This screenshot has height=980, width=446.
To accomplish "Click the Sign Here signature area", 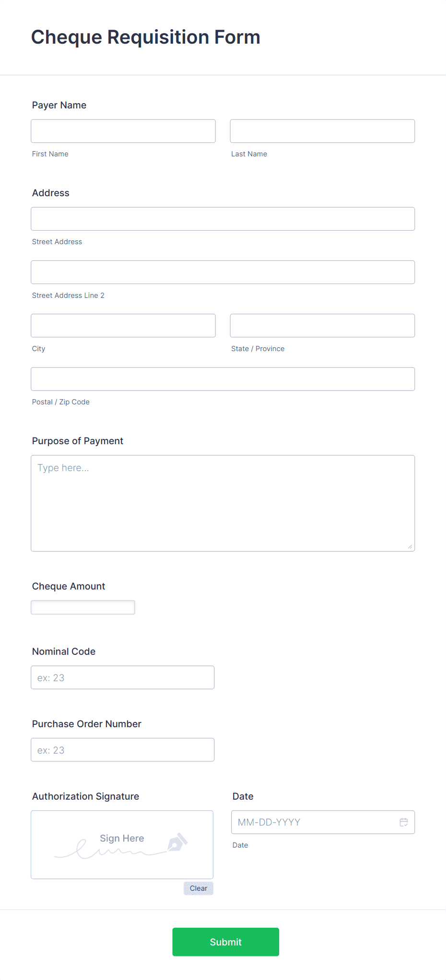I will click(121, 844).
